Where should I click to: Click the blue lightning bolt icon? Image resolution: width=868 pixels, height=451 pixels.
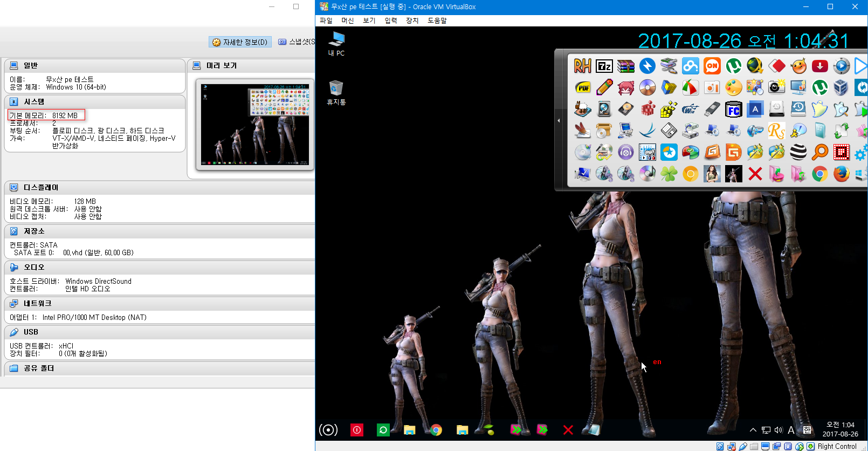(647, 66)
